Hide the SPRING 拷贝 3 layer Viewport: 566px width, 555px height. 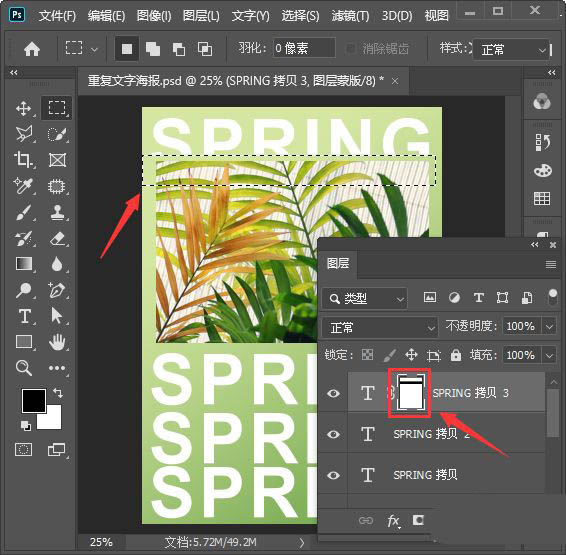pyautogui.click(x=333, y=393)
